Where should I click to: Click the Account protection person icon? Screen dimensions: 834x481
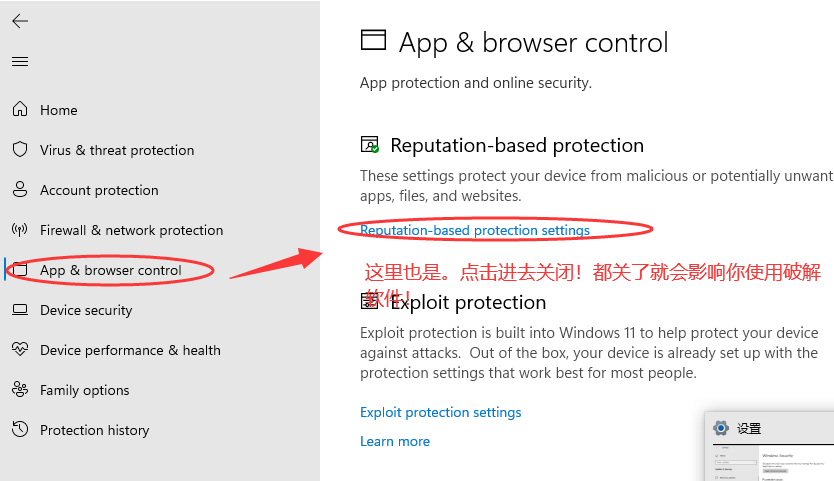(x=20, y=190)
